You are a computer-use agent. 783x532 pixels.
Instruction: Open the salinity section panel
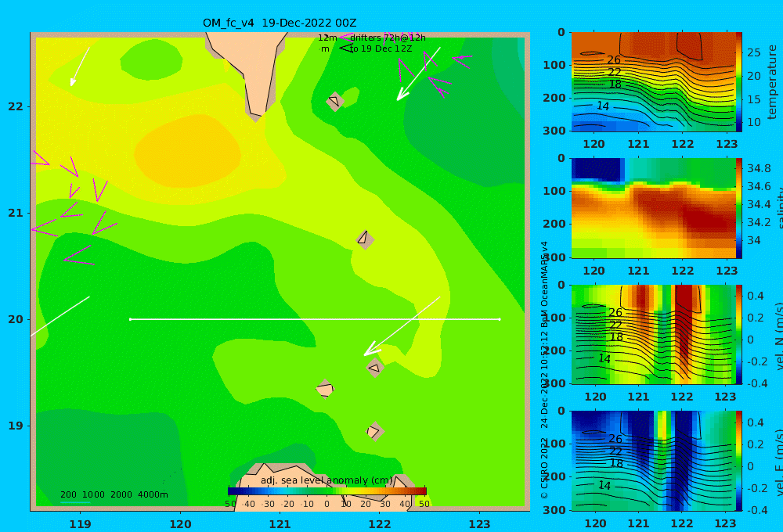[x=654, y=208]
